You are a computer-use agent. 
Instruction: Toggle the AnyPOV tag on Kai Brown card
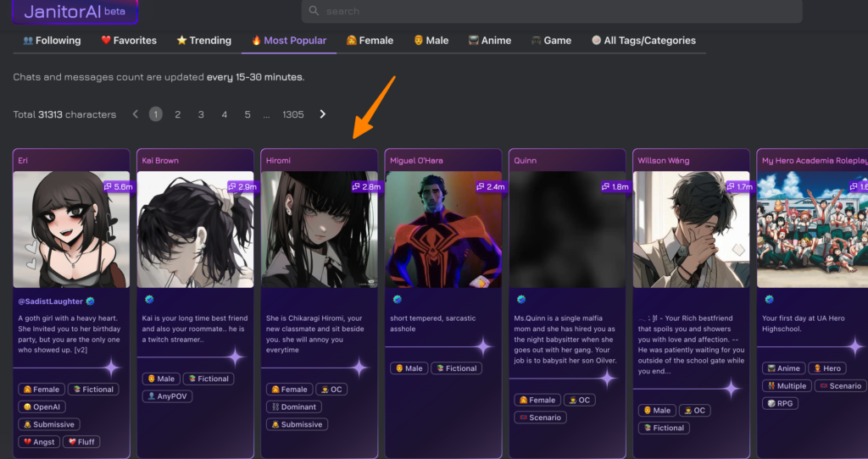[166, 395]
